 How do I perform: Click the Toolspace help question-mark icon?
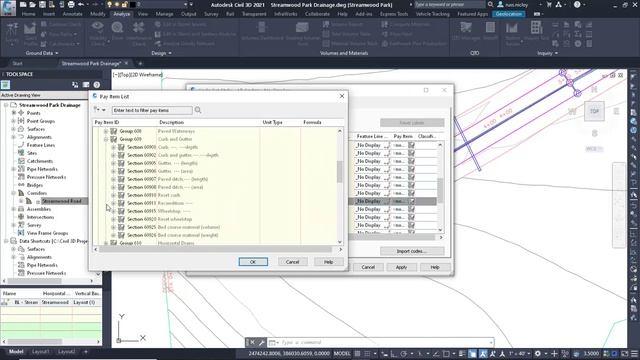[97, 84]
